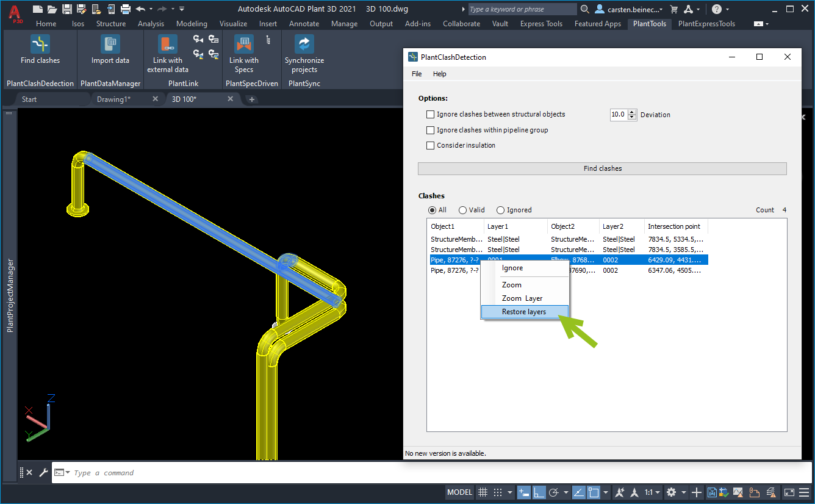Screen dimensions: 815x504
Task: Click the New file quick access icon
Action: 38,9
